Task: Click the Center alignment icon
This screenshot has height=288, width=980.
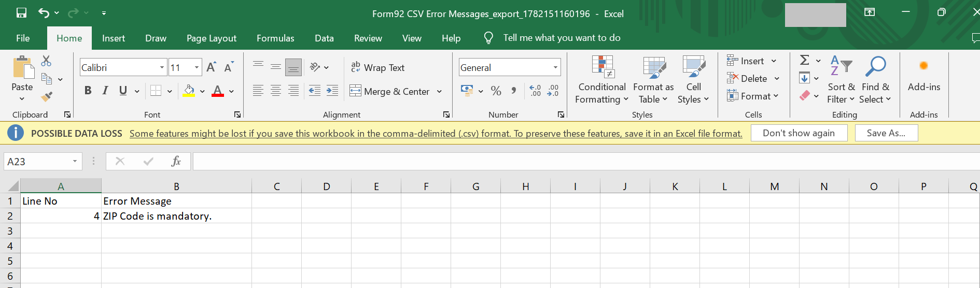Action: point(276,91)
